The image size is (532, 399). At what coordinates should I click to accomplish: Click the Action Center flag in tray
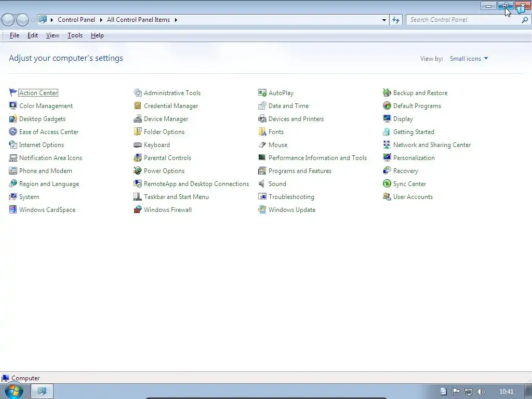[456, 392]
